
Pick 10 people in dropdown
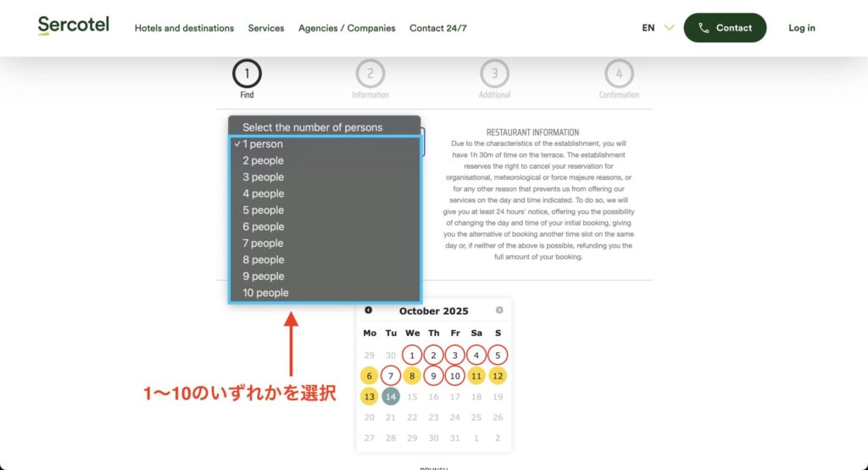[265, 293]
